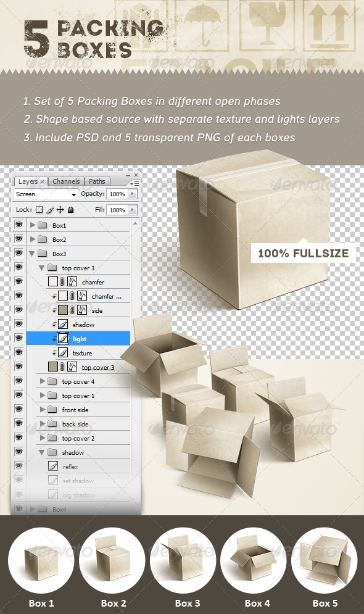Toggle visibility of the light layer
Image resolution: width=364 pixels, height=614 pixels.
click(x=19, y=338)
